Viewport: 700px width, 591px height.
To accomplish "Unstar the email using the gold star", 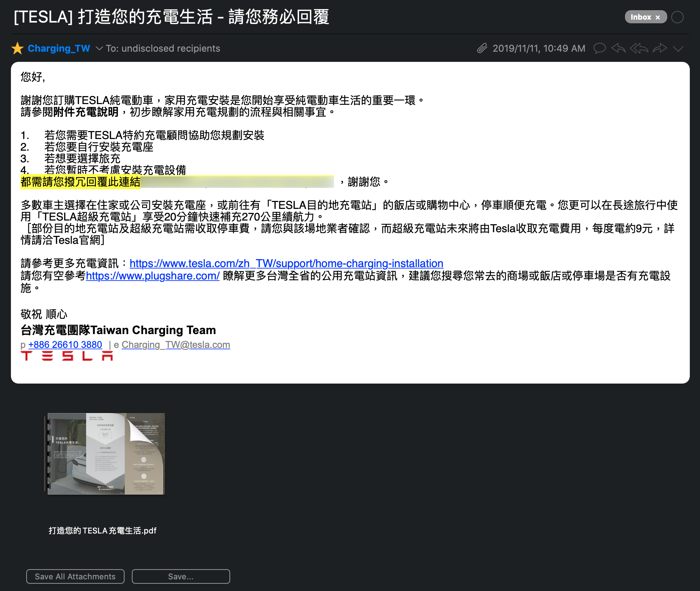I will coord(17,48).
